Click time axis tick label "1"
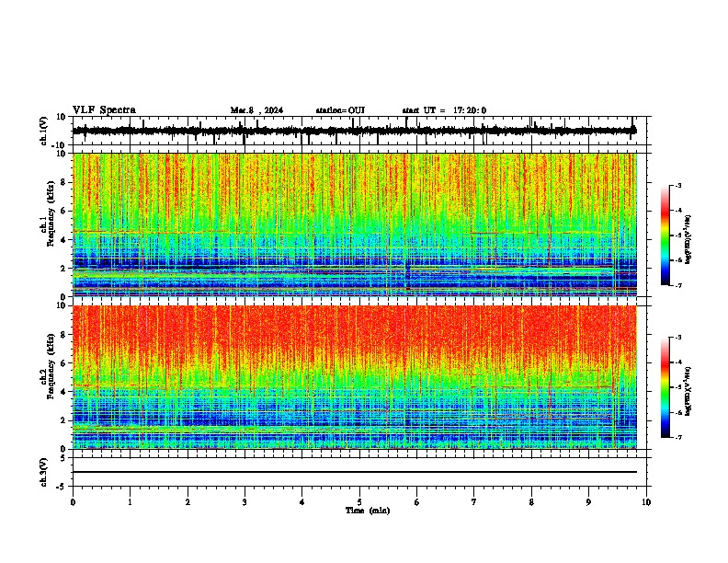The image size is (728, 563). [130, 502]
